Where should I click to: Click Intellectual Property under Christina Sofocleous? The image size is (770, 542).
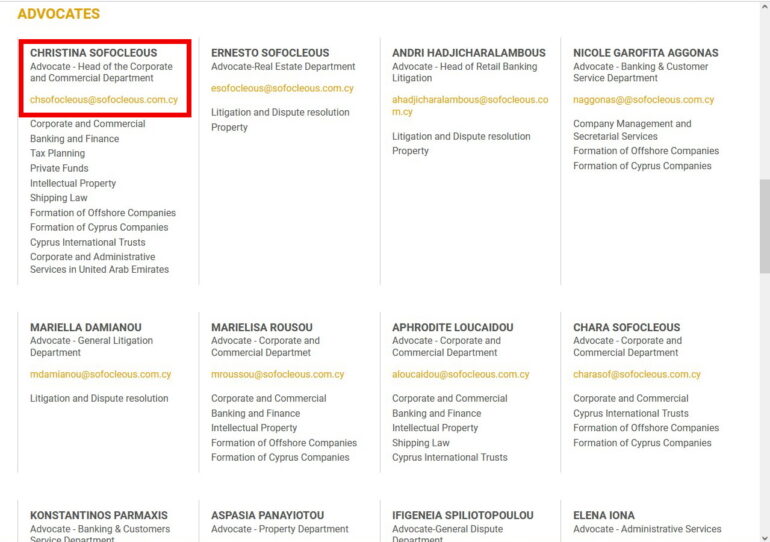73,183
